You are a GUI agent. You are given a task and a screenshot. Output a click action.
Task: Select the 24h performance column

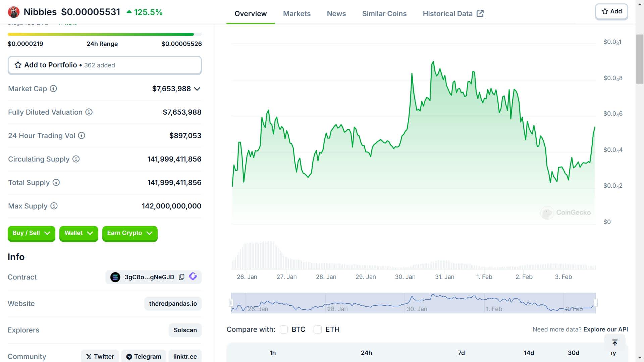click(x=366, y=353)
